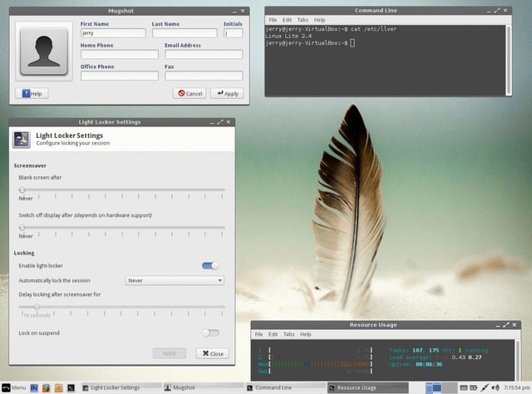Minimize the Light Locker Settings window
Image resolution: width=532 pixels, height=394 pixels.
[212, 122]
